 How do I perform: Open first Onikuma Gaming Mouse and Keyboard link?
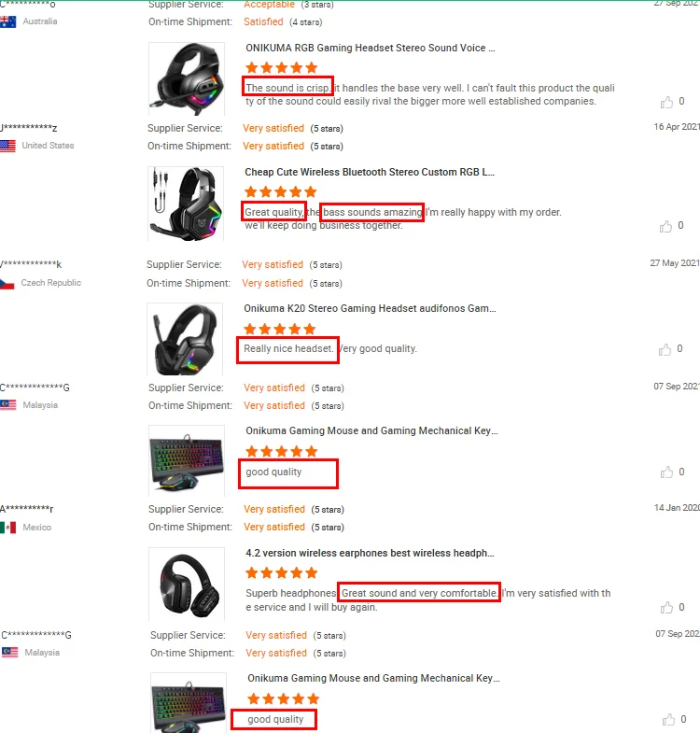pyautogui.click(x=371, y=430)
